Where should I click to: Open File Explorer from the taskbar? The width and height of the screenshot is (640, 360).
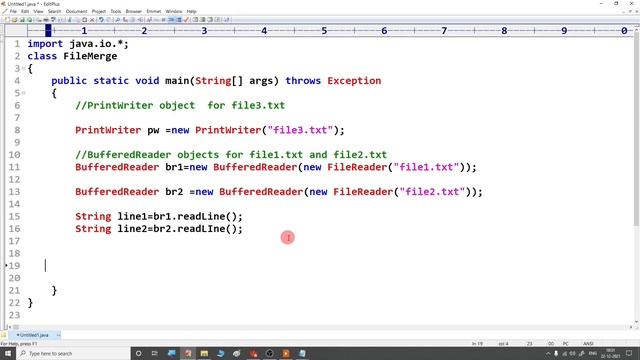[x=204, y=353]
